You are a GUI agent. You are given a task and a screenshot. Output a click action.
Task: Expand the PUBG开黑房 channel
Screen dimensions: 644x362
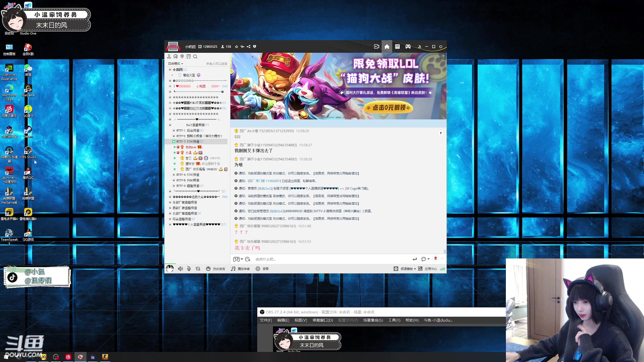[x=170, y=103]
